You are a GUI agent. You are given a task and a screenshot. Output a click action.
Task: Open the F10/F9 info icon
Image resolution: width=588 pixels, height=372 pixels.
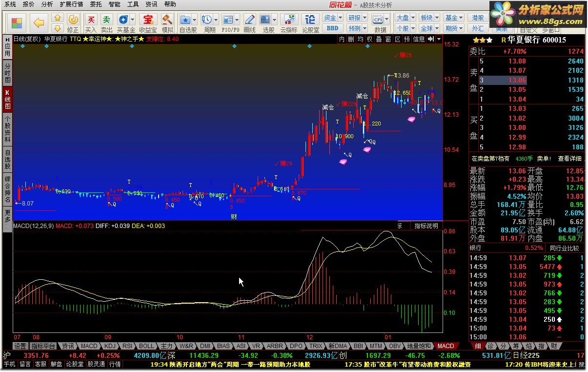coord(228,20)
